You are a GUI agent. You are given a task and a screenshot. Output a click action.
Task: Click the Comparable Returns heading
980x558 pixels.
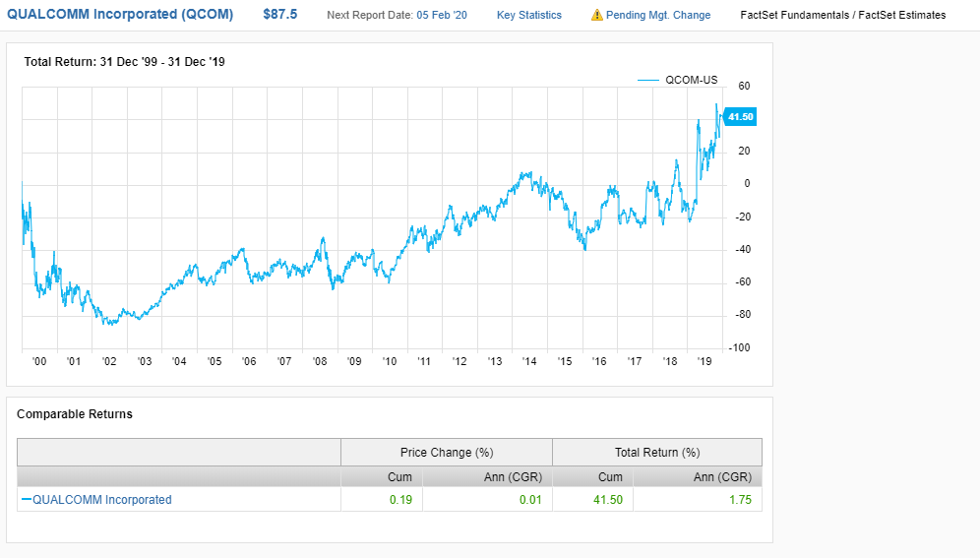[75, 414]
